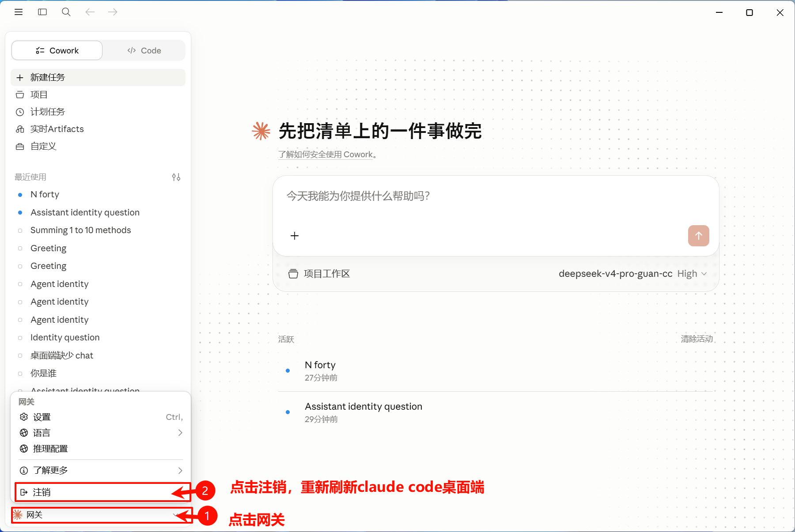Expand the 语言 submenu
Image resolution: width=795 pixels, height=532 pixels.
pyautogui.click(x=101, y=433)
